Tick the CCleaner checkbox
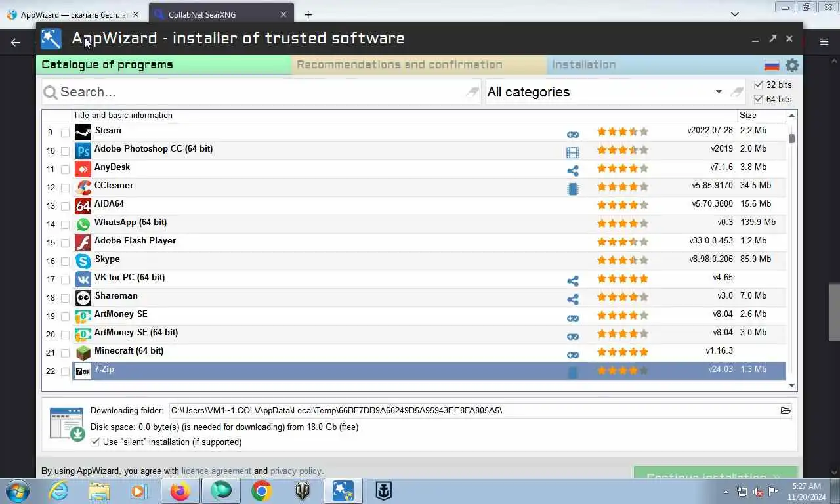The width and height of the screenshot is (840, 504). click(x=65, y=188)
